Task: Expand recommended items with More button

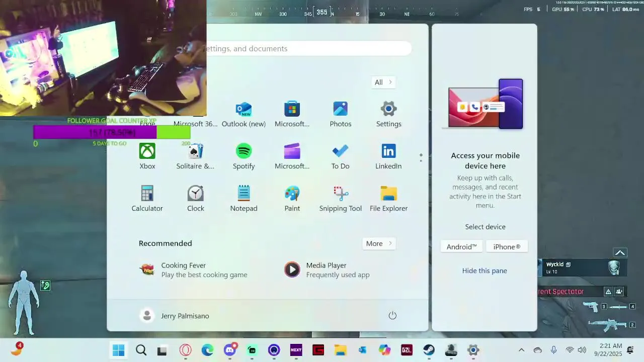Action: (379, 243)
